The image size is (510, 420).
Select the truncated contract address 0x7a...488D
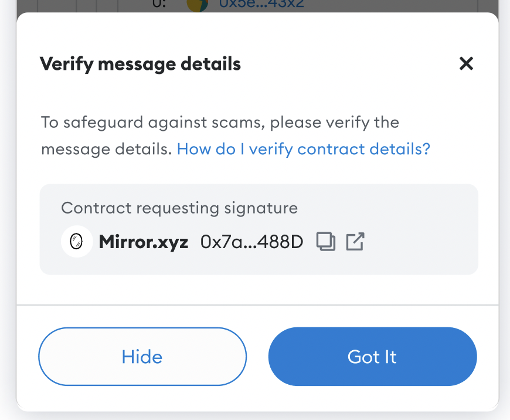(251, 241)
